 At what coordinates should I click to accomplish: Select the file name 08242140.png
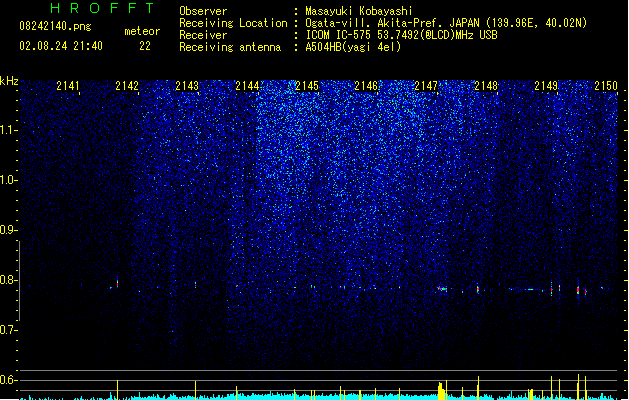pyautogui.click(x=55, y=26)
